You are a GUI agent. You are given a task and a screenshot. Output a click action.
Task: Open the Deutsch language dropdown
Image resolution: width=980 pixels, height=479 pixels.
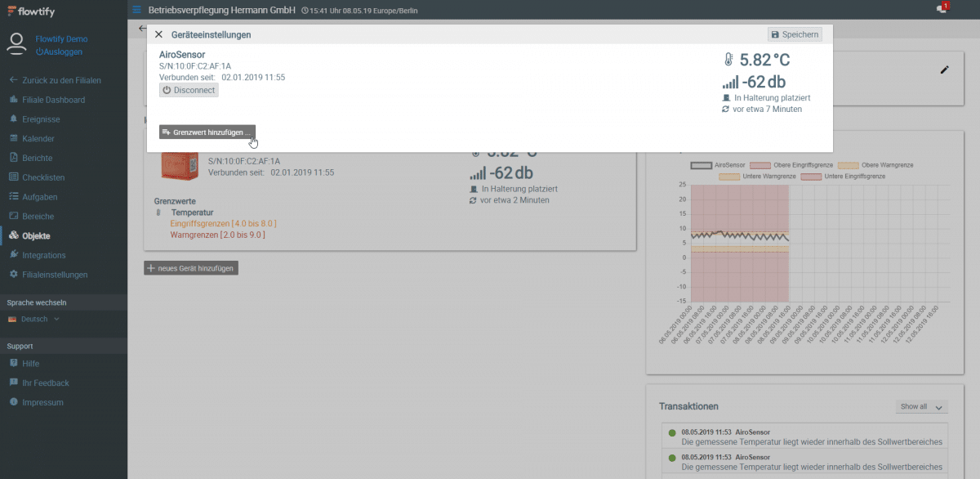tap(34, 320)
